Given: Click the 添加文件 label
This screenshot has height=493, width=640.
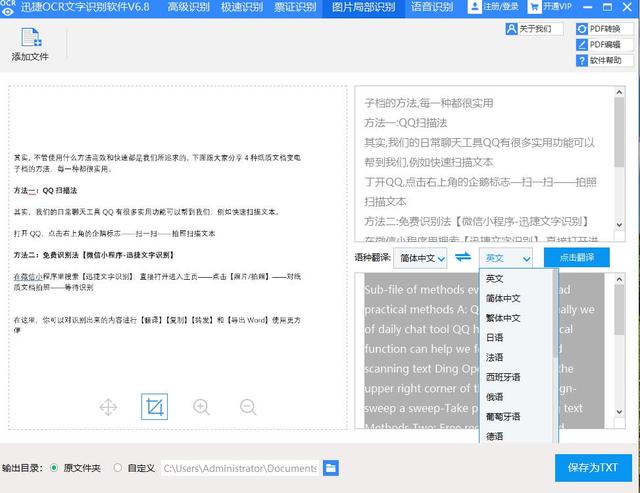Looking at the screenshot, I should tap(30, 57).
